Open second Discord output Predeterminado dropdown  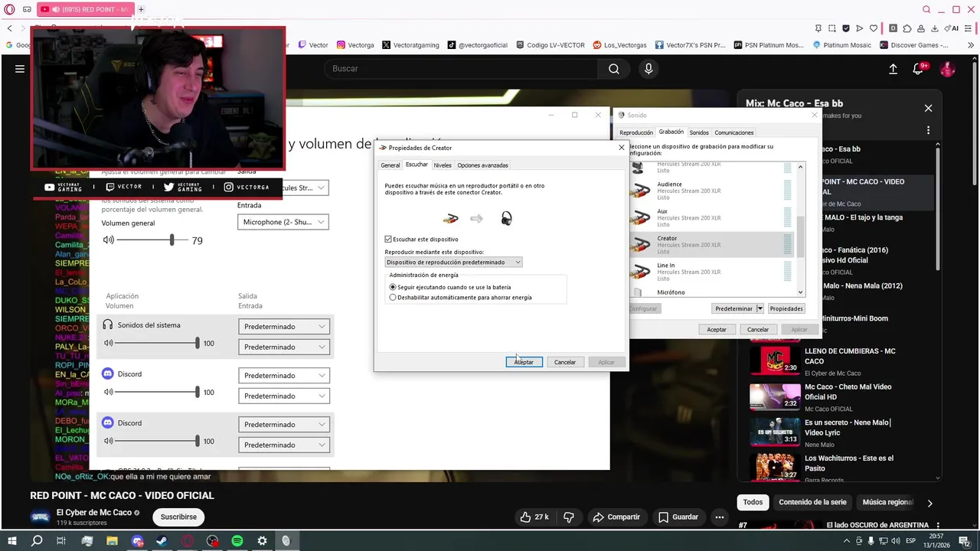283,425
